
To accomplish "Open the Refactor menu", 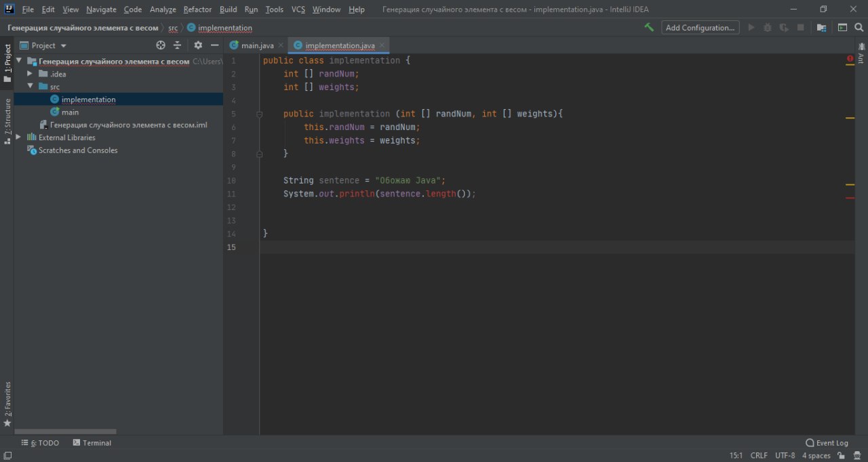I will [x=197, y=9].
